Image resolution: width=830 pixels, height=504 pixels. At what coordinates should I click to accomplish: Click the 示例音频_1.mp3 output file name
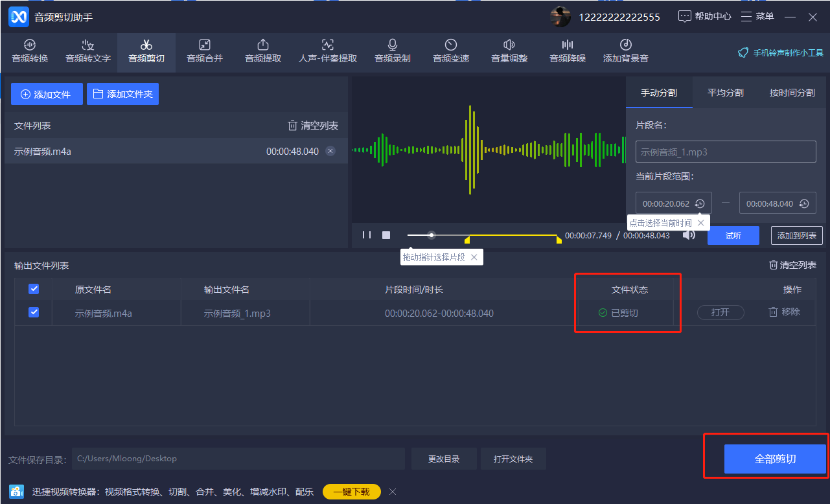237,314
